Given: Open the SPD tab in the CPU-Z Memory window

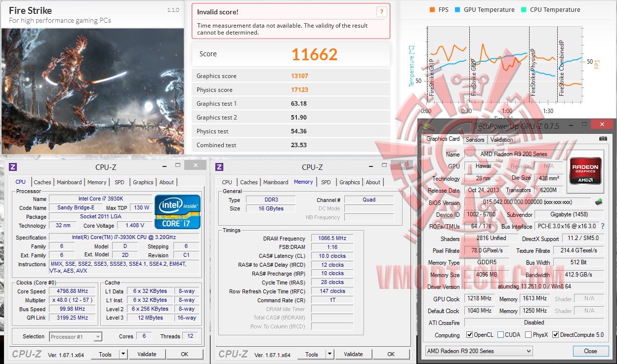Looking at the screenshot, I should click(x=326, y=182).
